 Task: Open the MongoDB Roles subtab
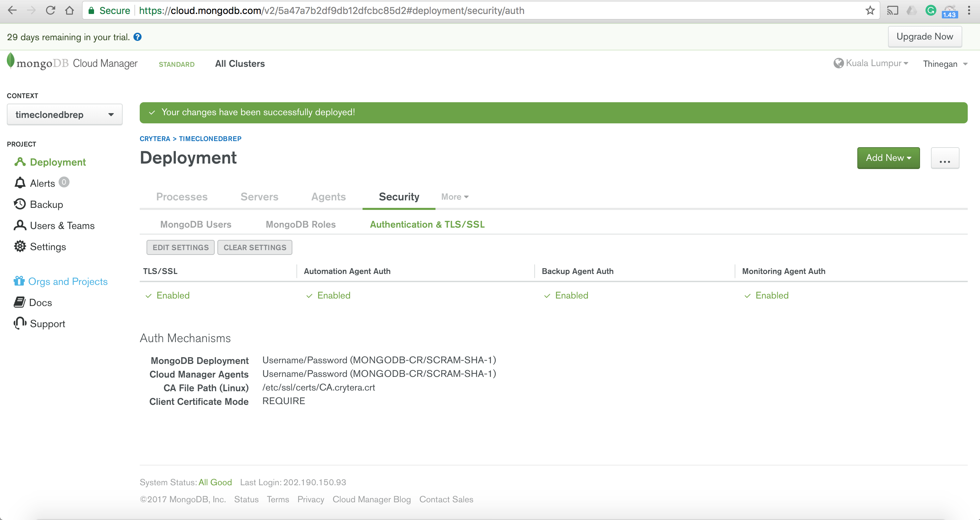301,225
